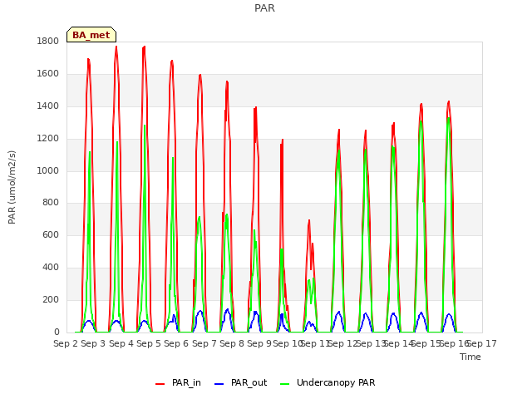Click the 1600 y-axis tick label

click(48, 74)
